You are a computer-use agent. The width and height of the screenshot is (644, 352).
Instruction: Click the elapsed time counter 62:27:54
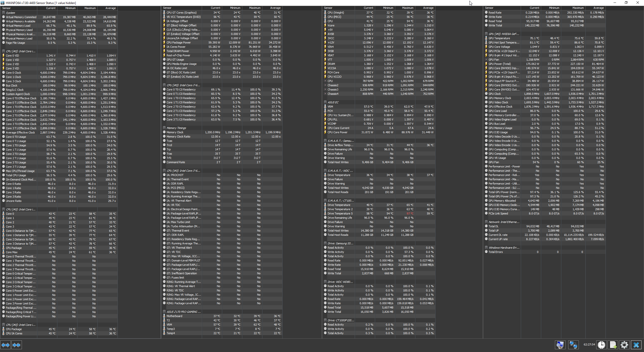(589, 344)
